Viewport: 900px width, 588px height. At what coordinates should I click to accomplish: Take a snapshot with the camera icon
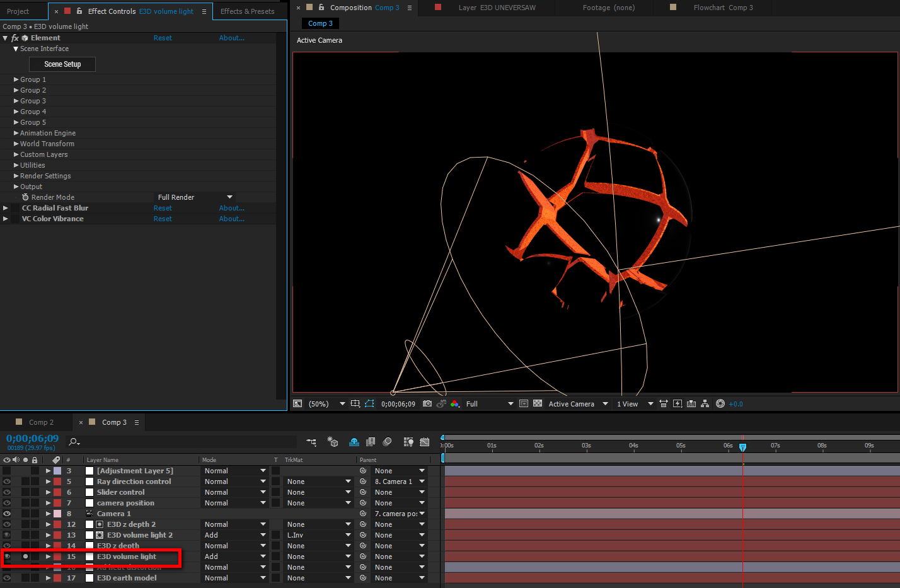(x=427, y=404)
